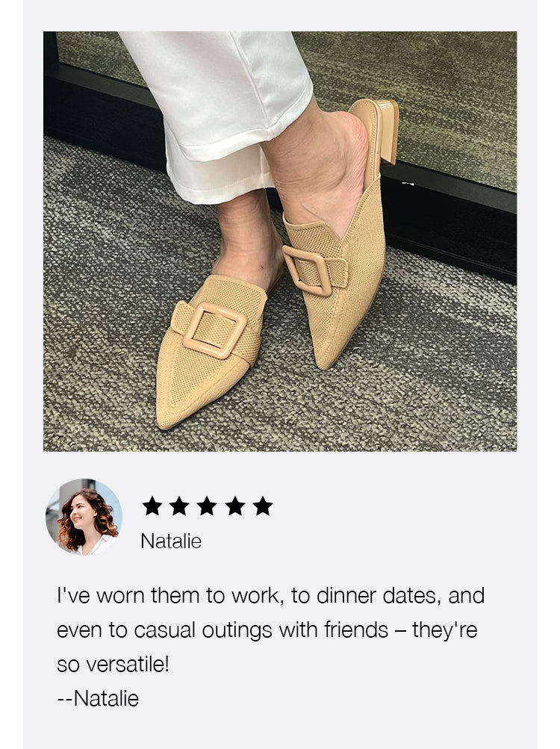Click the buckle on the right shoe
Viewport: 560px width, 749px height.
tap(307, 270)
